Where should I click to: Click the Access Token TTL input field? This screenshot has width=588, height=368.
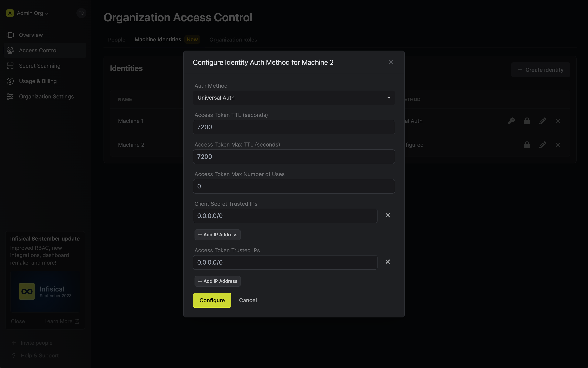coord(294,127)
